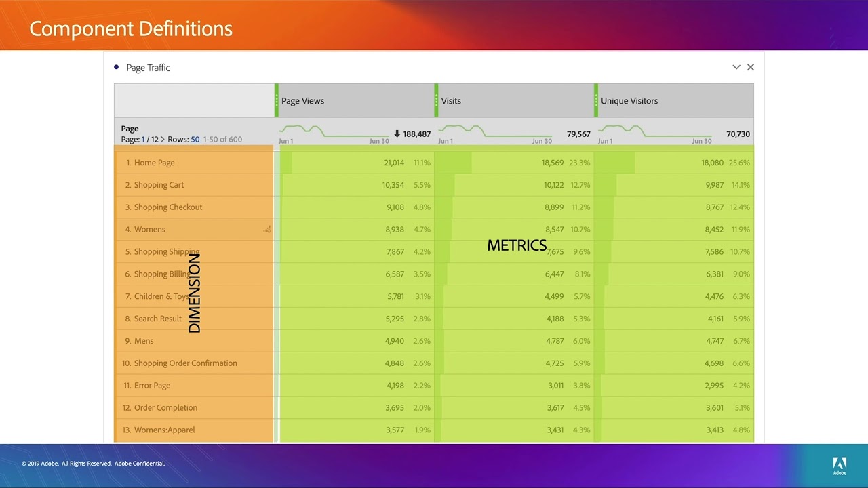Click Order Completion unique visitors 3,601
Image resolution: width=868 pixels, height=488 pixels.
[x=715, y=408]
